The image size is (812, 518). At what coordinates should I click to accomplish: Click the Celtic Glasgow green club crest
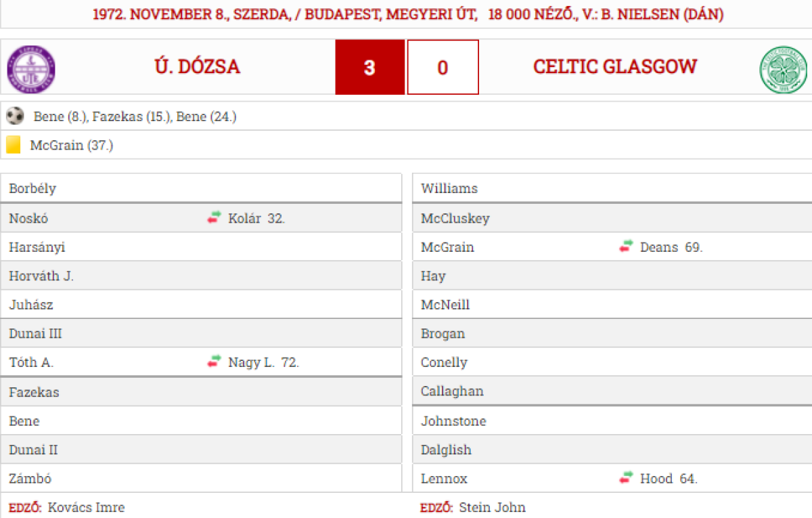pyautogui.click(x=784, y=69)
